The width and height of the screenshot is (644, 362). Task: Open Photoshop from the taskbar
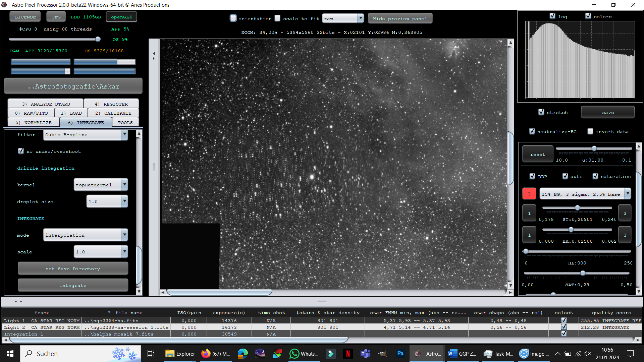tap(400, 353)
